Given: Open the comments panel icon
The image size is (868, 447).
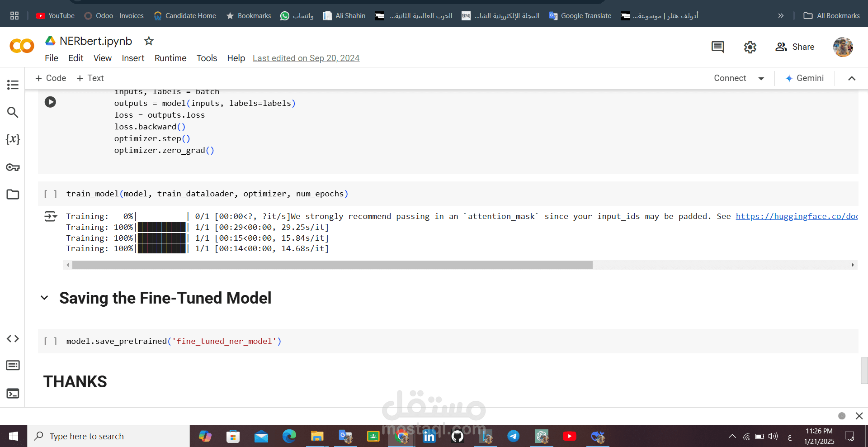Looking at the screenshot, I should point(717,47).
